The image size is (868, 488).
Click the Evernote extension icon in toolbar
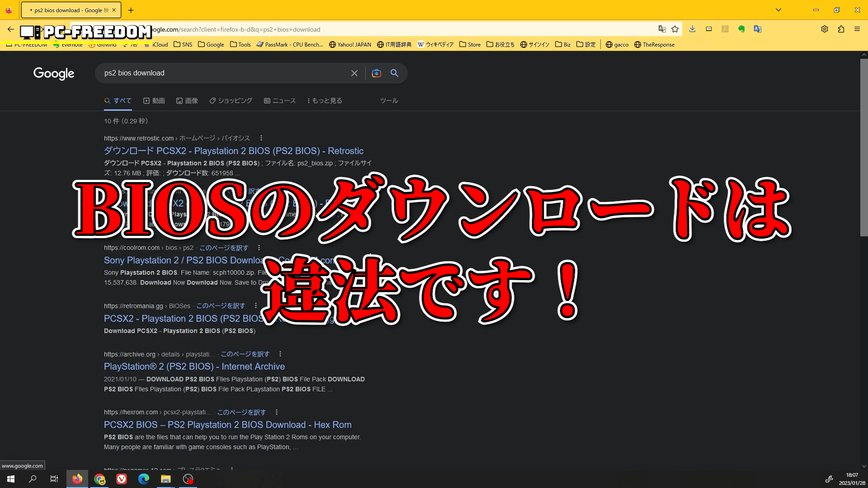[x=741, y=29]
